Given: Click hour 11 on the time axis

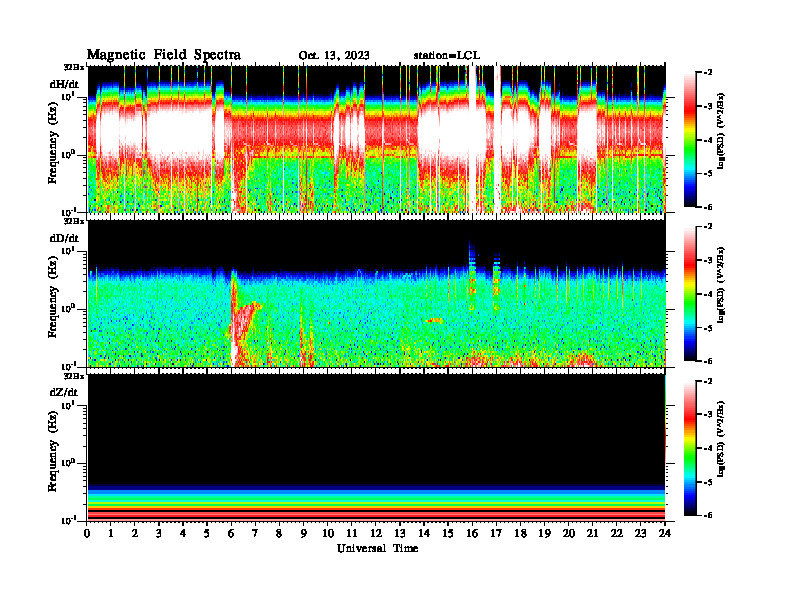Looking at the screenshot, I should coord(352,533).
